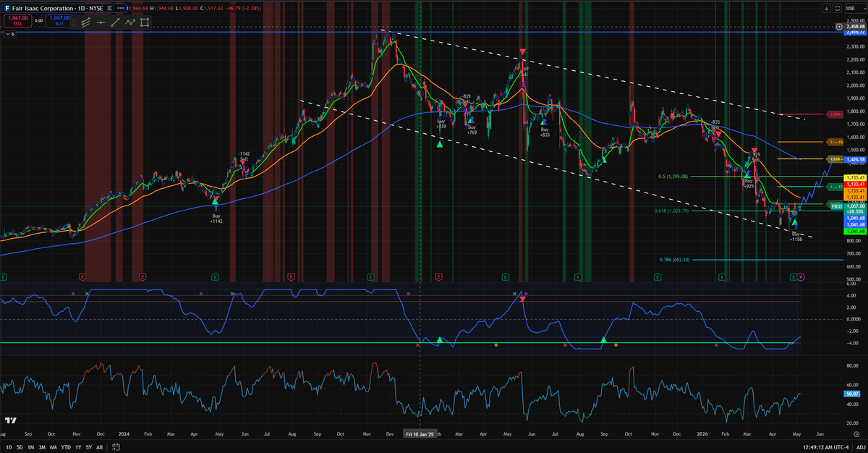Select the horizontal line drawing tool

pyautogui.click(x=101, y=22)
